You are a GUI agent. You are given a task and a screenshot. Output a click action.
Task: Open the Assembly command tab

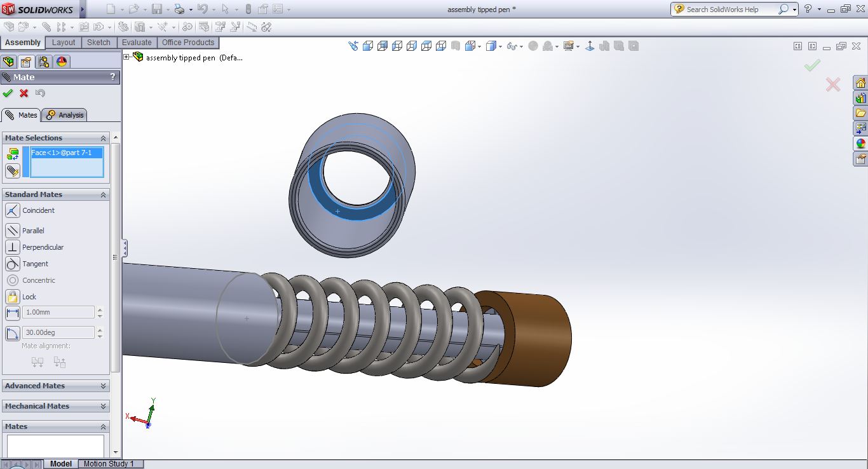point(23,43)
